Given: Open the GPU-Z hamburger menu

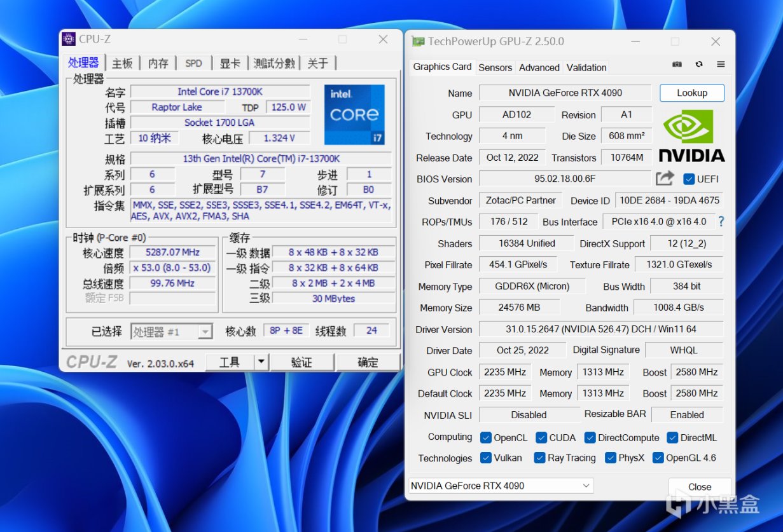Looking at the screenshot, I should point(721,64).
